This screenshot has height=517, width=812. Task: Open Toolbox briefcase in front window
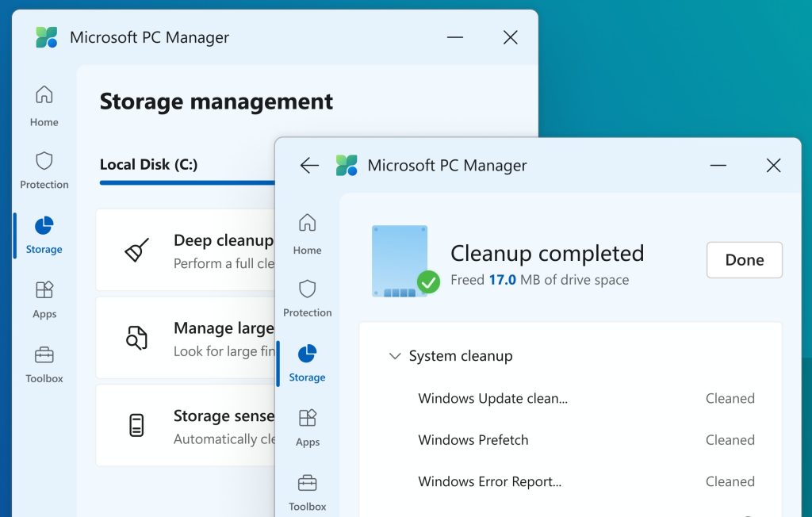[x=307, y=483]
